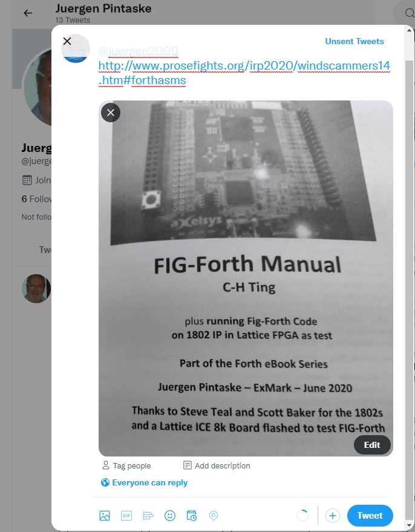Click the prosefights.org link text
The image size is (415, 532).
(x=244, y=73)
